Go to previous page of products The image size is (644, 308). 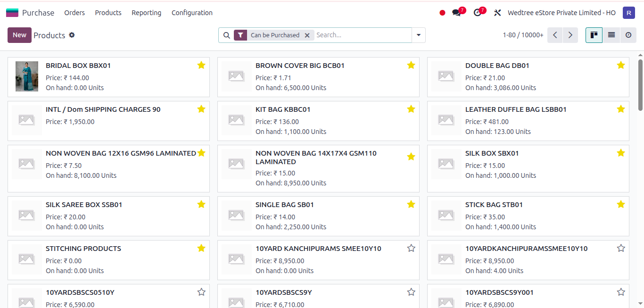pos(555,35)
